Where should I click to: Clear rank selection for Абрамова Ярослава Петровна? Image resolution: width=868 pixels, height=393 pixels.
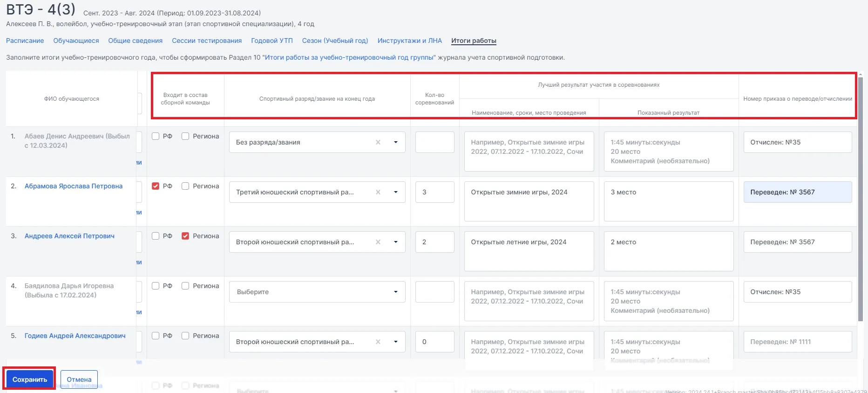click(x=378, y=192)
